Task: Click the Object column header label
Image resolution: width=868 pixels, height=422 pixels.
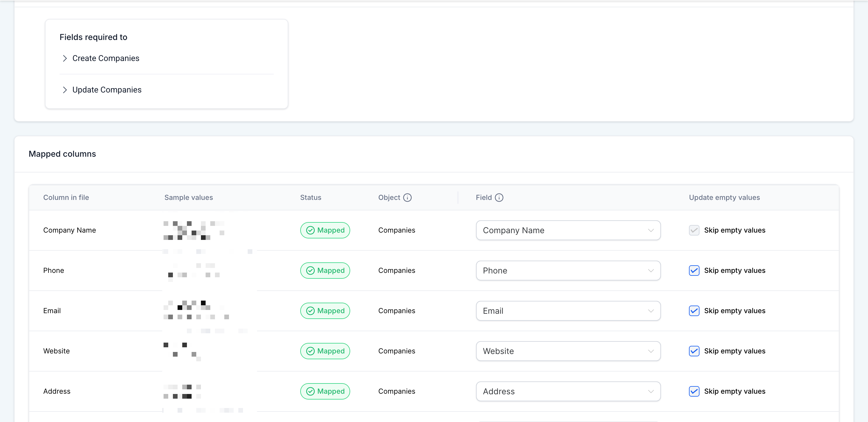Action: pos(389,198)
